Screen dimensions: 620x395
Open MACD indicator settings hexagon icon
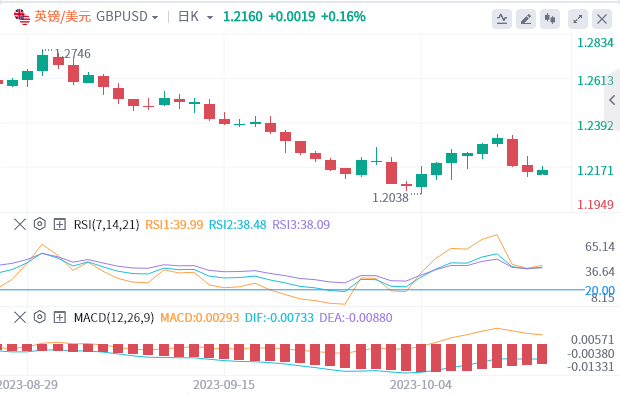40,317
